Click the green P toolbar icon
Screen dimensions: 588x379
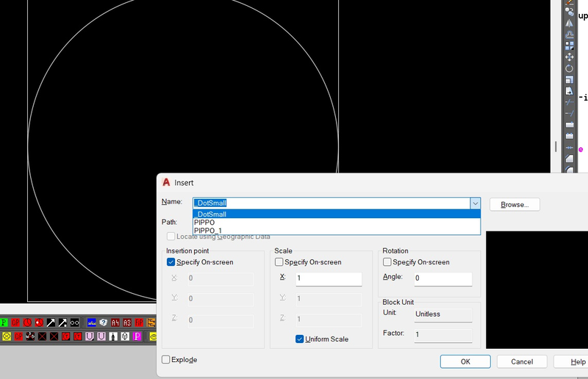pos(4,322)
